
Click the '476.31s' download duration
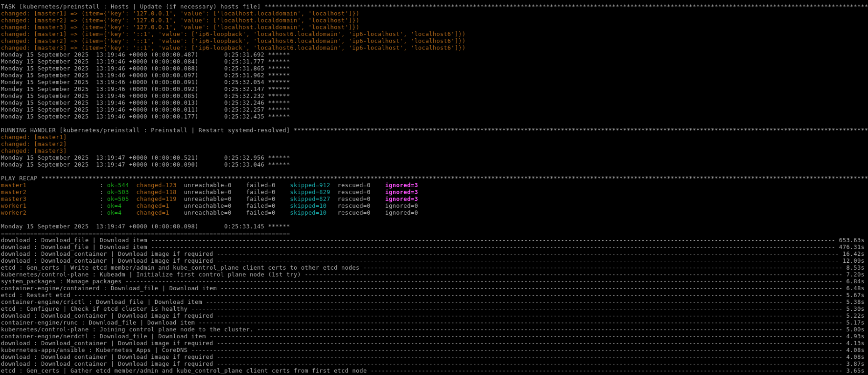pos(851,247)
